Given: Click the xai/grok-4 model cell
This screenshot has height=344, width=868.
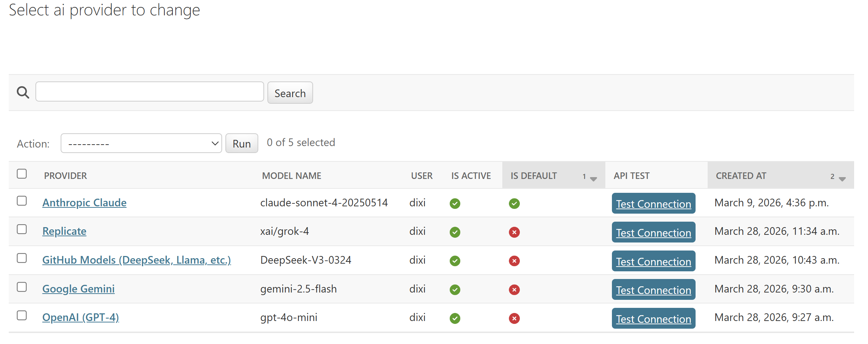Looking at the screenshot, I should pyautogui.click(x=285, y=231).
